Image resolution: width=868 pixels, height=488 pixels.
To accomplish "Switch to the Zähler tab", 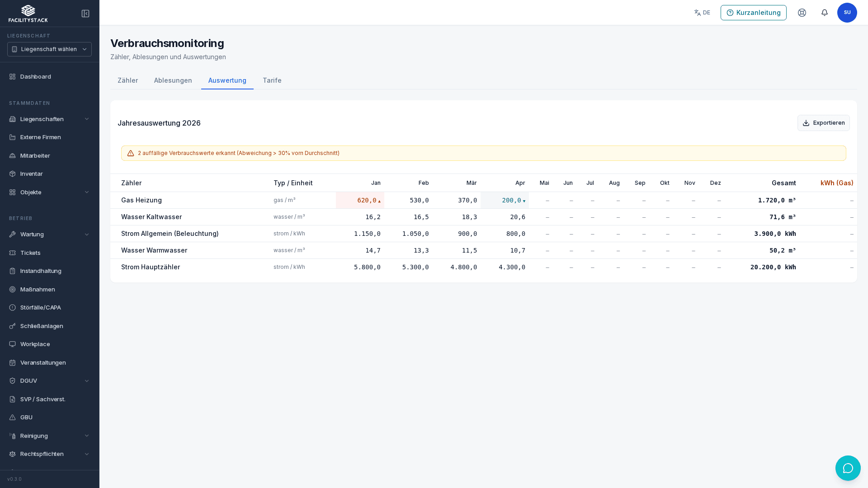I will (x=127, y=80).
